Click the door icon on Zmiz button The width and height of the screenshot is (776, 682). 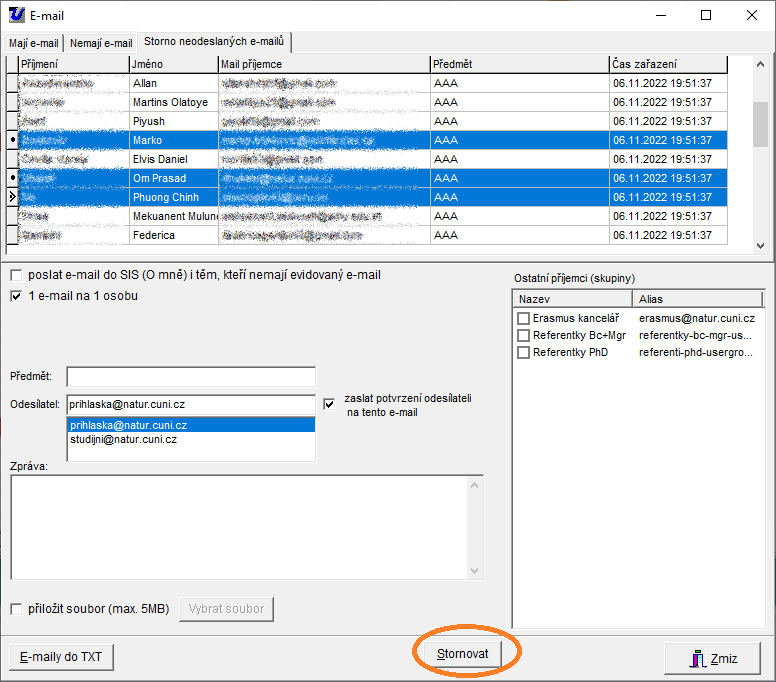(698, 658)
